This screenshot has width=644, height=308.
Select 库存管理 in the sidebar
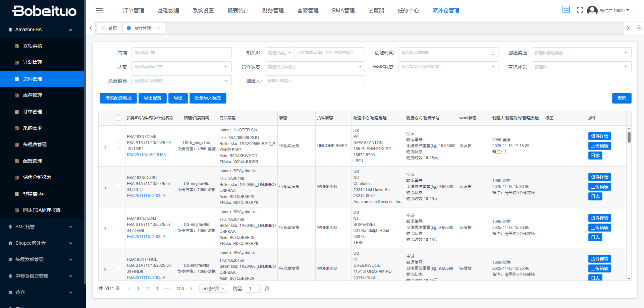pos(33,96)
